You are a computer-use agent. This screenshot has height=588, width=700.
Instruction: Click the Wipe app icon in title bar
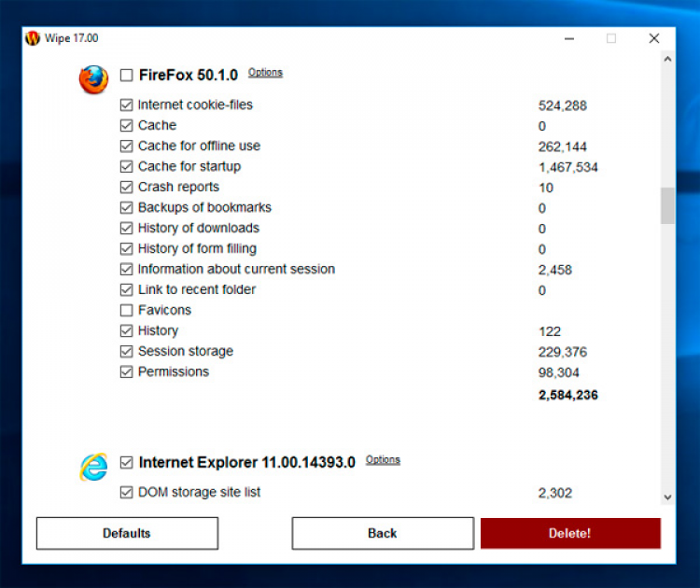33,38
